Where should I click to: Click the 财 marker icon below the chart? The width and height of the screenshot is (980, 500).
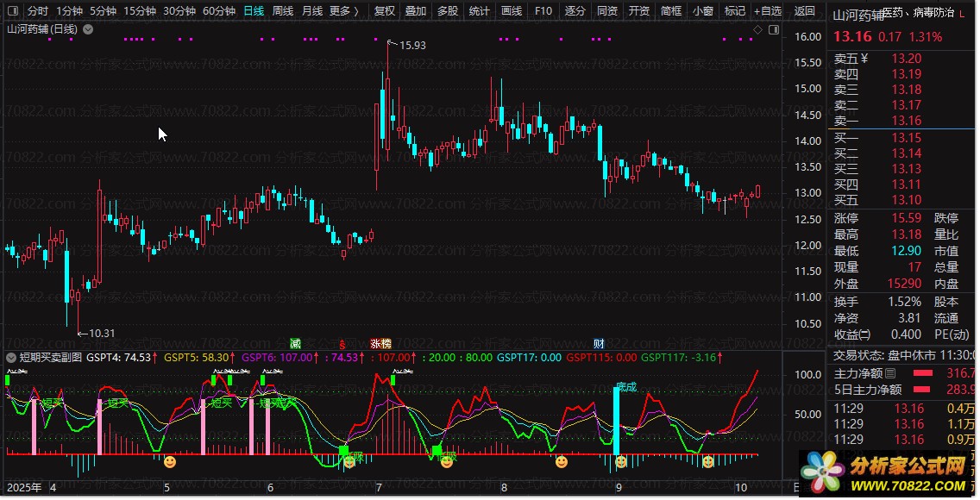pos(599,344)
